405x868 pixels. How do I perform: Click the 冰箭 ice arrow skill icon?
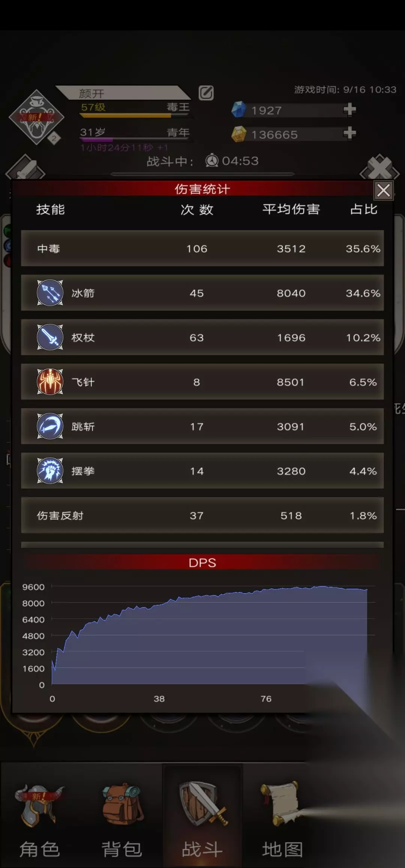(x=50, y=293)
